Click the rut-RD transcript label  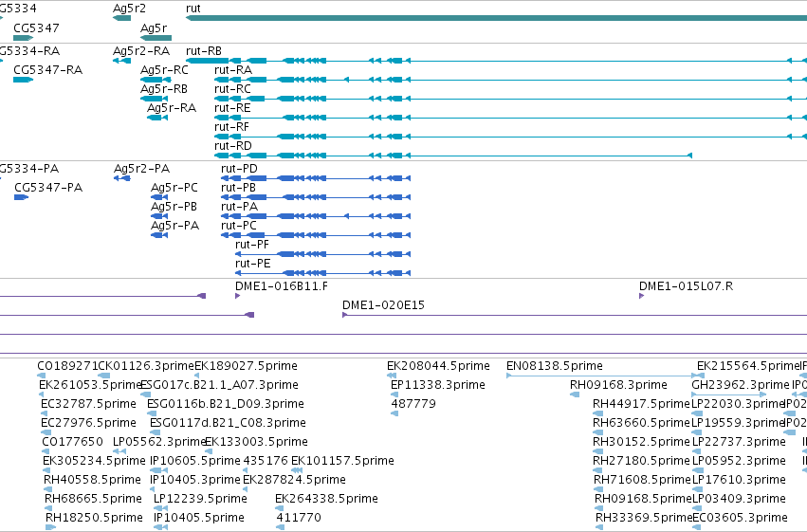(233, 146)
